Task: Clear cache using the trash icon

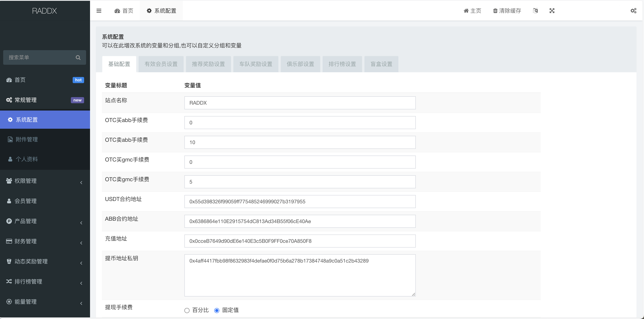Action: (x=495, y=11)
